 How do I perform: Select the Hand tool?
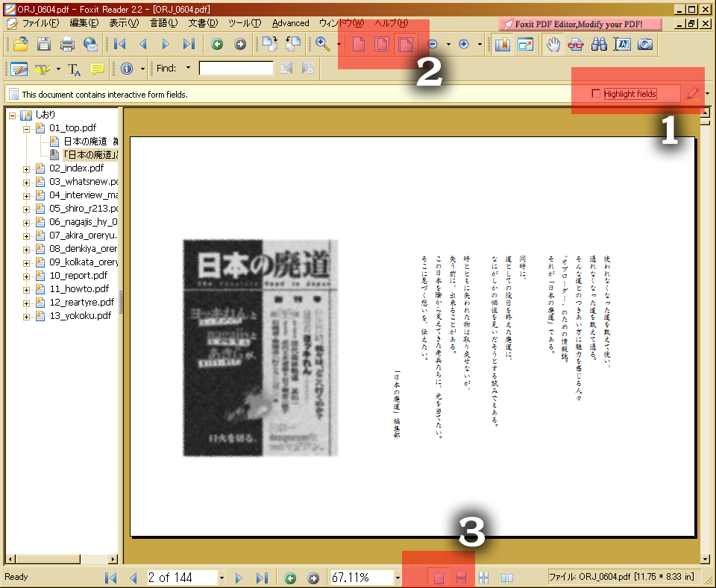click(553, 44)
